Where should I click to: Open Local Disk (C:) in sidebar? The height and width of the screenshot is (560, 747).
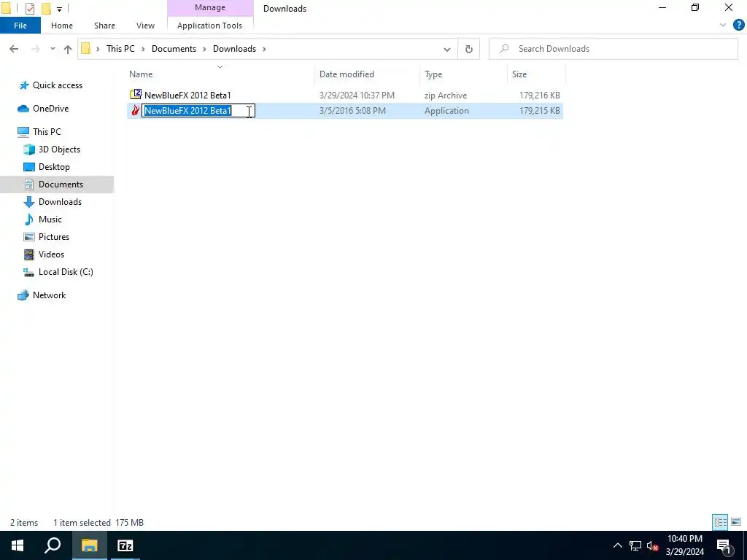tap(65, 272)
